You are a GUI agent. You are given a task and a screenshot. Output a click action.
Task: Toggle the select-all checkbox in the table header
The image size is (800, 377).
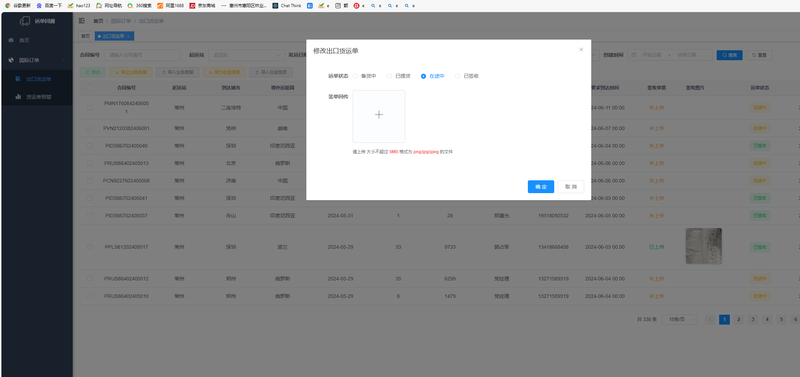click(x=90, y=88)
